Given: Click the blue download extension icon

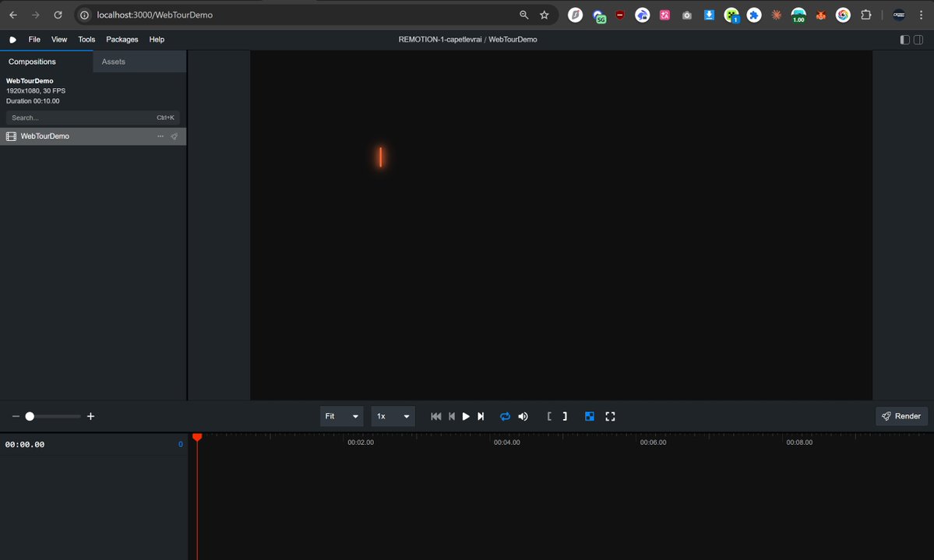Looking at the screenshot, I should 709,15.
